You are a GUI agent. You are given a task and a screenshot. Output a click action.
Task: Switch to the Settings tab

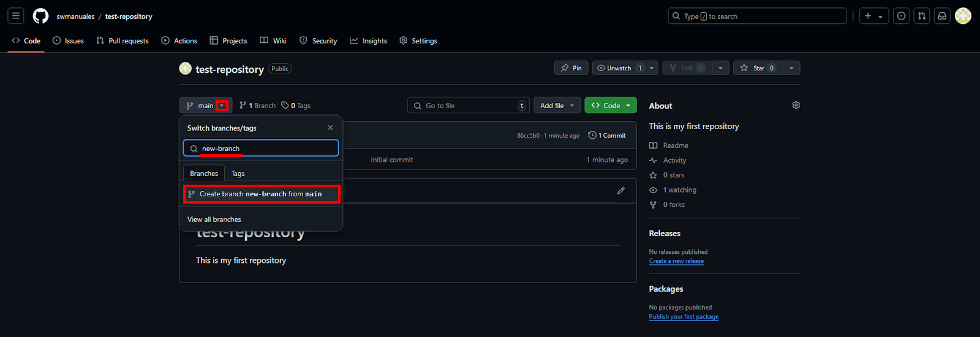418,41
